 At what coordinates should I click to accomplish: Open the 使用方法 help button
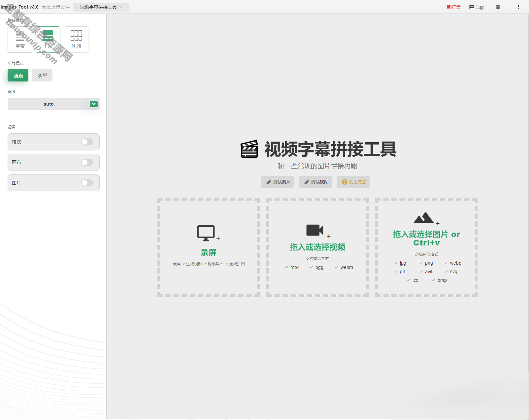click(353, 182)
